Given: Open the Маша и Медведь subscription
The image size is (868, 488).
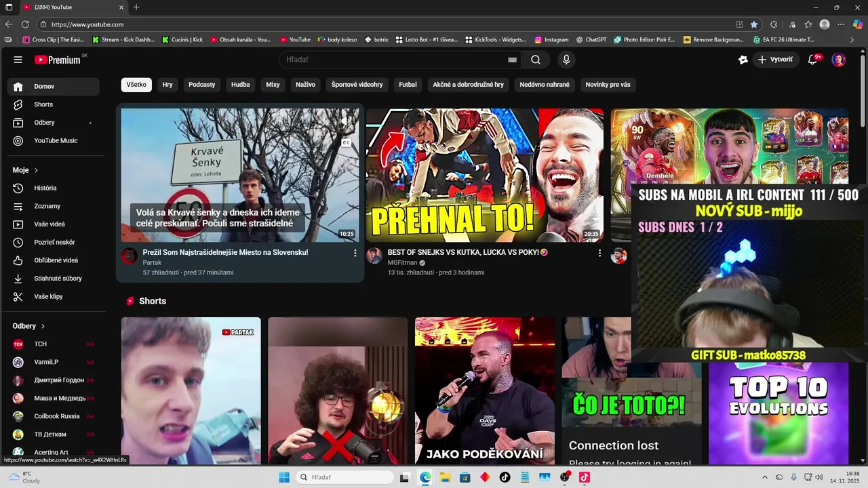Looking at the screenshot, I should 53,398.
